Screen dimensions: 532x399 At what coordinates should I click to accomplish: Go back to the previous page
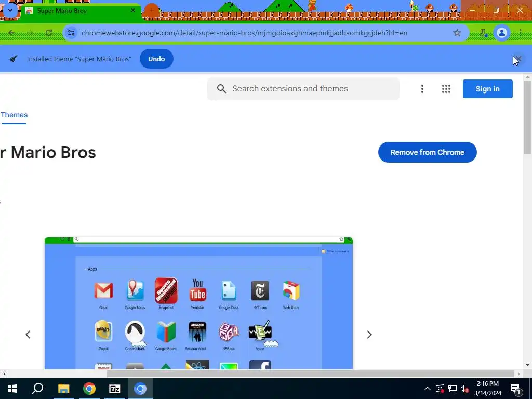[x=12, y=33]
